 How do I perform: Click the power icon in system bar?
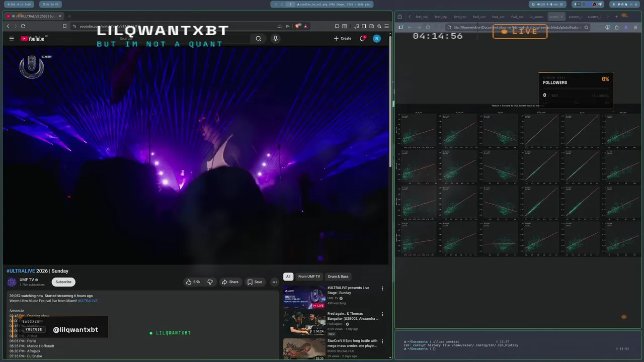(636, 5)
